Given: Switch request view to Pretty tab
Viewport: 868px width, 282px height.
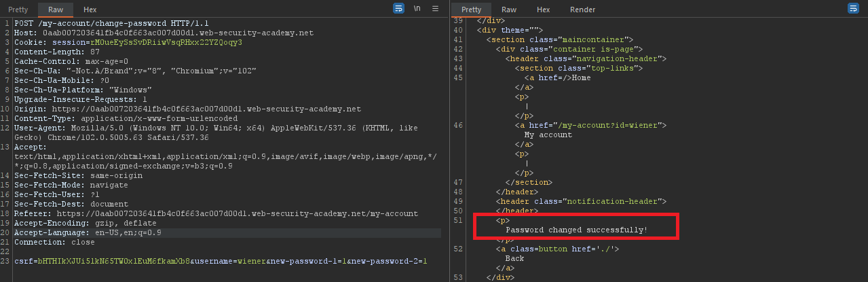Looking at the screenshot, I should [18, 10].
